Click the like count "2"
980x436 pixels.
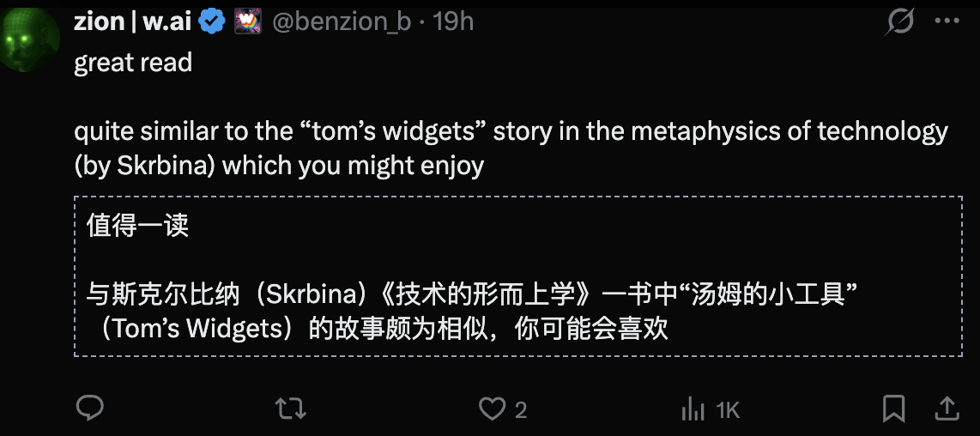[x=521, y=410]
